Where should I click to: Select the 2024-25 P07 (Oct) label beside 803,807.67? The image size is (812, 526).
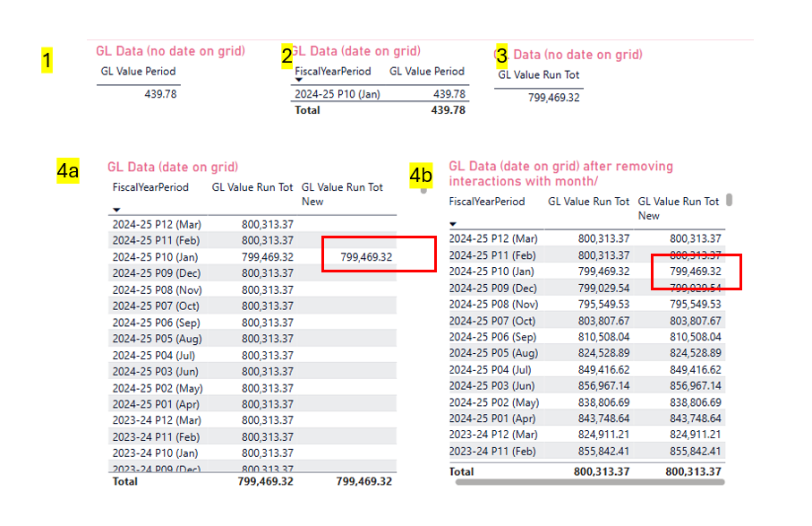[x=492, y=321]
